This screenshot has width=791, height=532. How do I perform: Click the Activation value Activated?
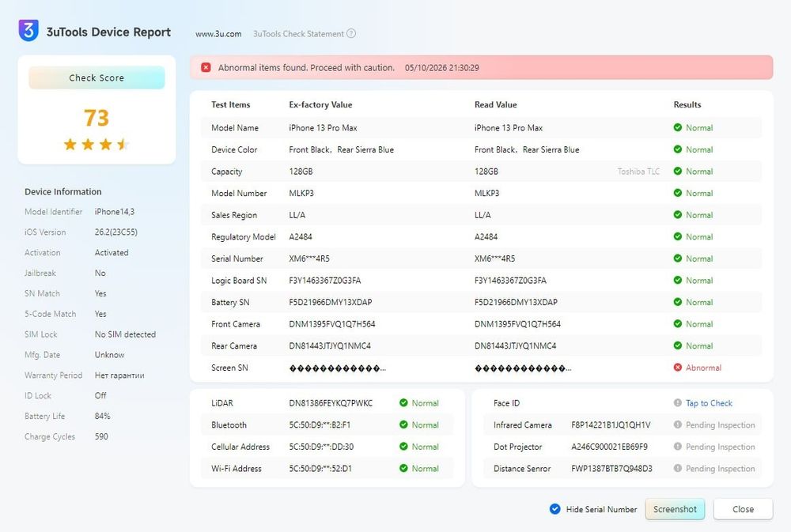click(112, 253)
